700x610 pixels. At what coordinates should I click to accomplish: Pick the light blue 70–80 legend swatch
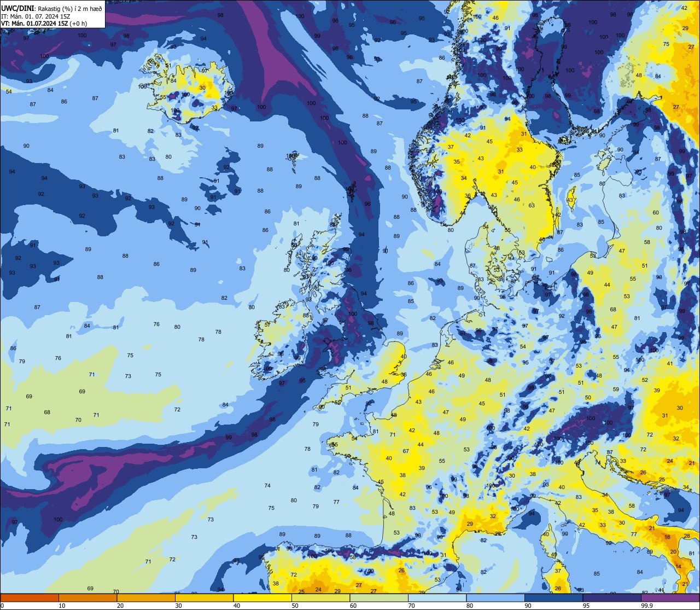[437, 597]
